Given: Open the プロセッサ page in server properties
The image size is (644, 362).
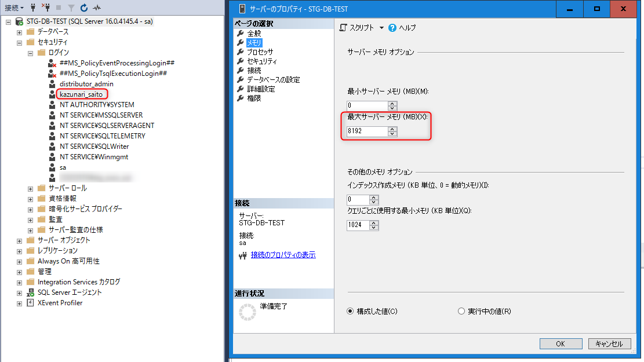Looking at the screenshot, I should tap(260, 52).
